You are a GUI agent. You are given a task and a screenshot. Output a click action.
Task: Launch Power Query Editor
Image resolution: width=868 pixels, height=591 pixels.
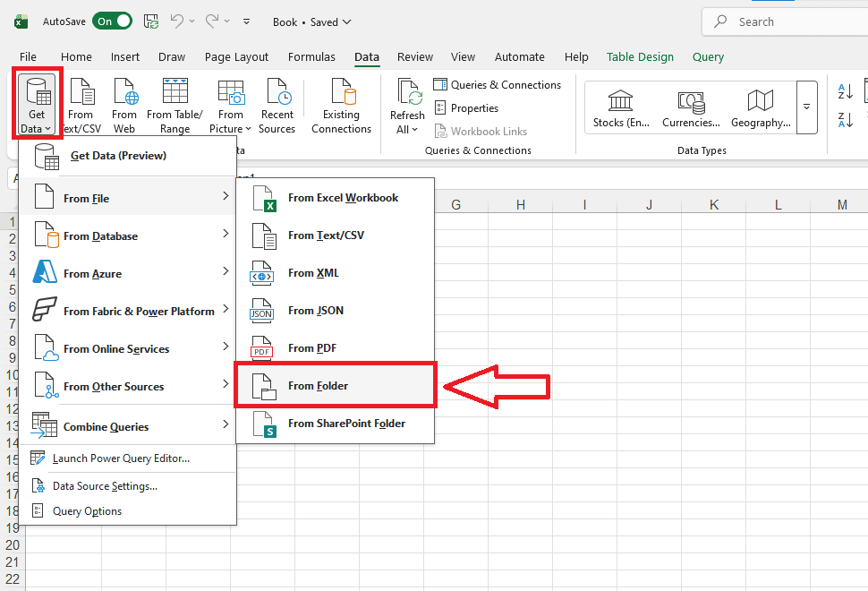[x=128, y=458]
